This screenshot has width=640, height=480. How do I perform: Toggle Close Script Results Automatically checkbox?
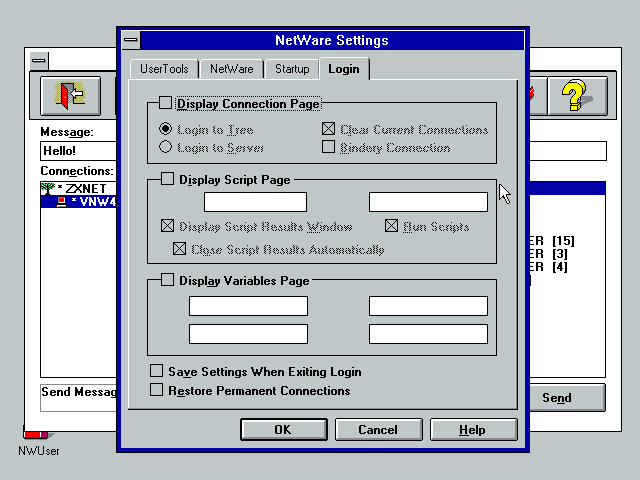pos(180,249)
